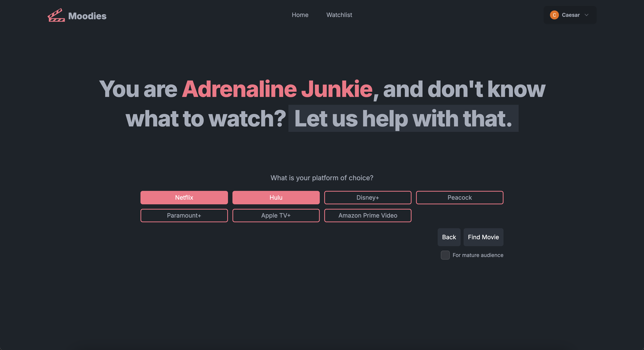
Task: Click the 'For mature audience' label
Action: pyautogui.click(x=478, y=255)
